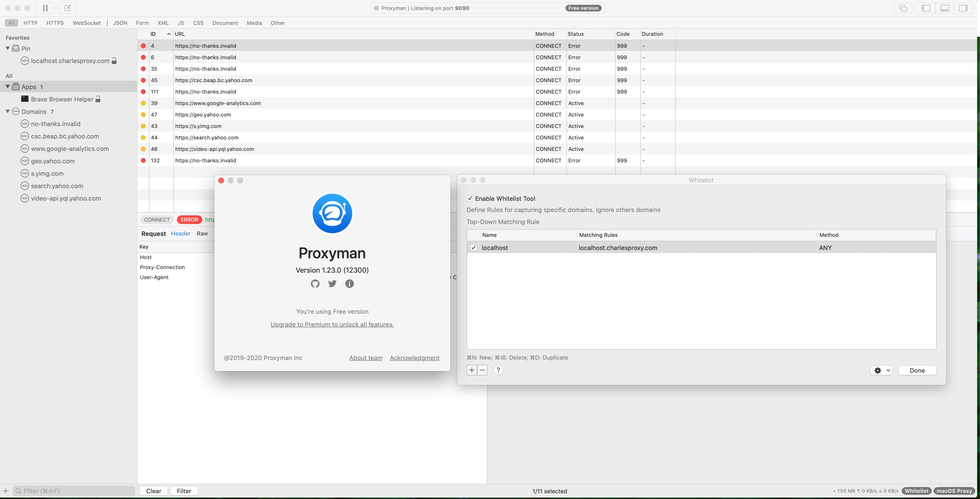Viewport: 980px width, 499px height.
Task: Focus the sidebar Filter search field
Action: tap(74, 491)
